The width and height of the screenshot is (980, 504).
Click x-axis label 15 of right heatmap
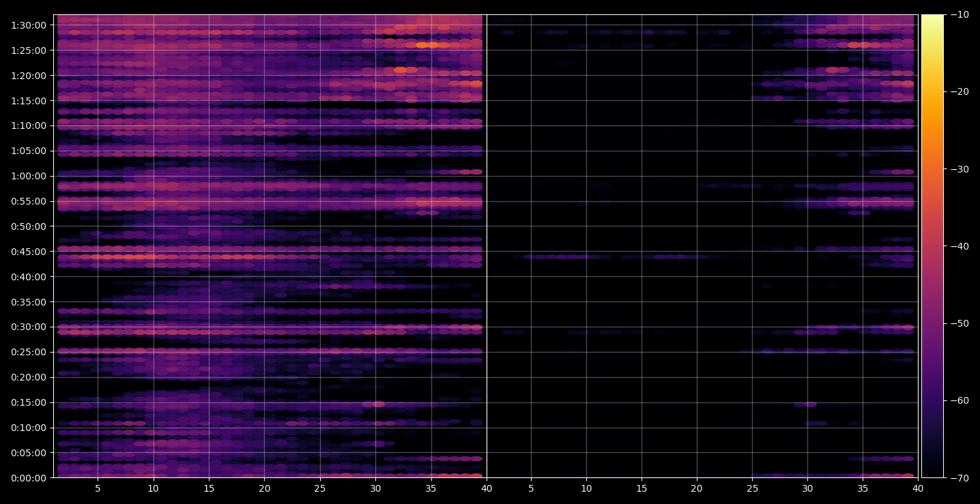[641, 488]
